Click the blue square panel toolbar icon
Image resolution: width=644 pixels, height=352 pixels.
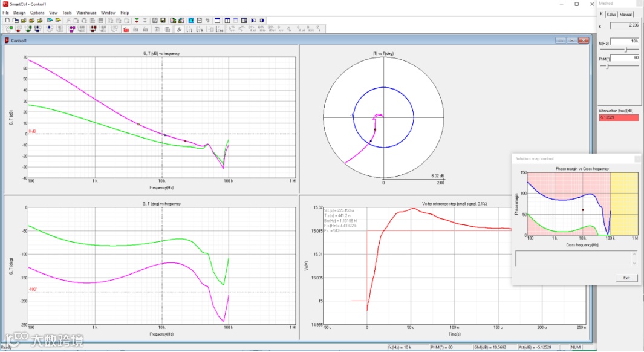tap(191, 20)
